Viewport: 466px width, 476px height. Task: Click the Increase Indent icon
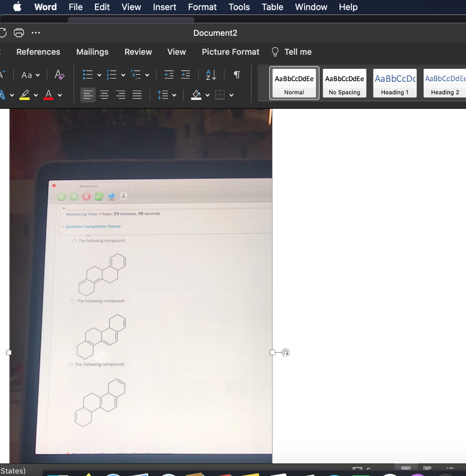click(185, 74)
